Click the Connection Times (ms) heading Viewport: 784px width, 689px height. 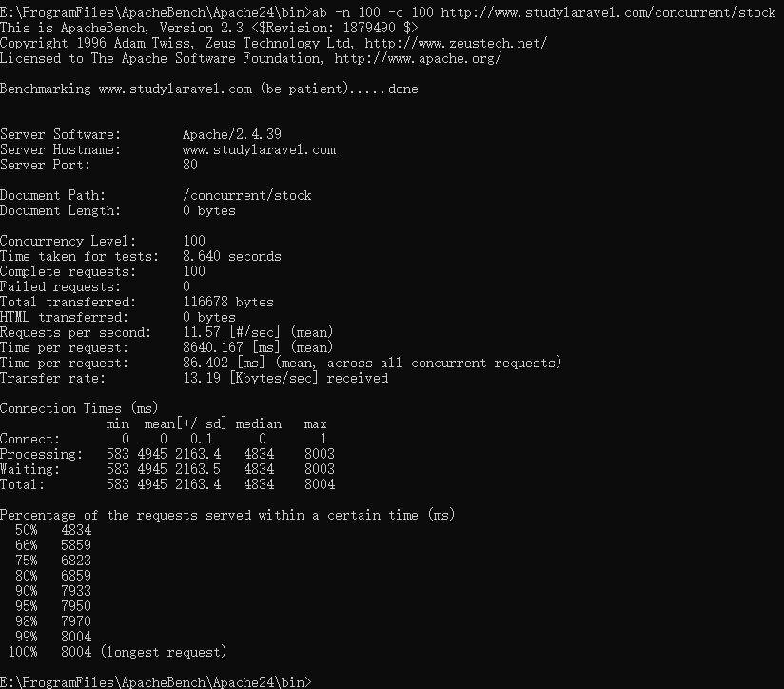point(79,409)
